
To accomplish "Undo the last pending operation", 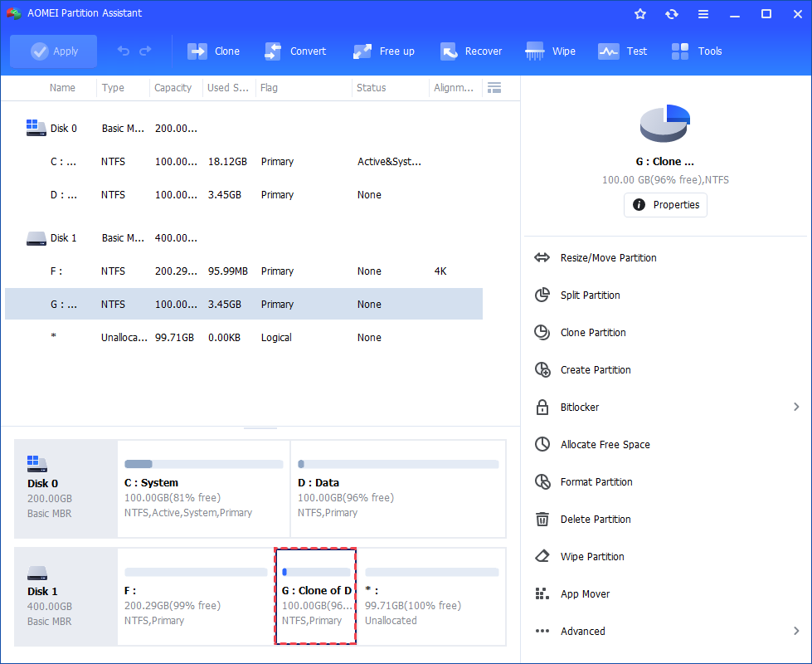I will (x=124, y=51).
